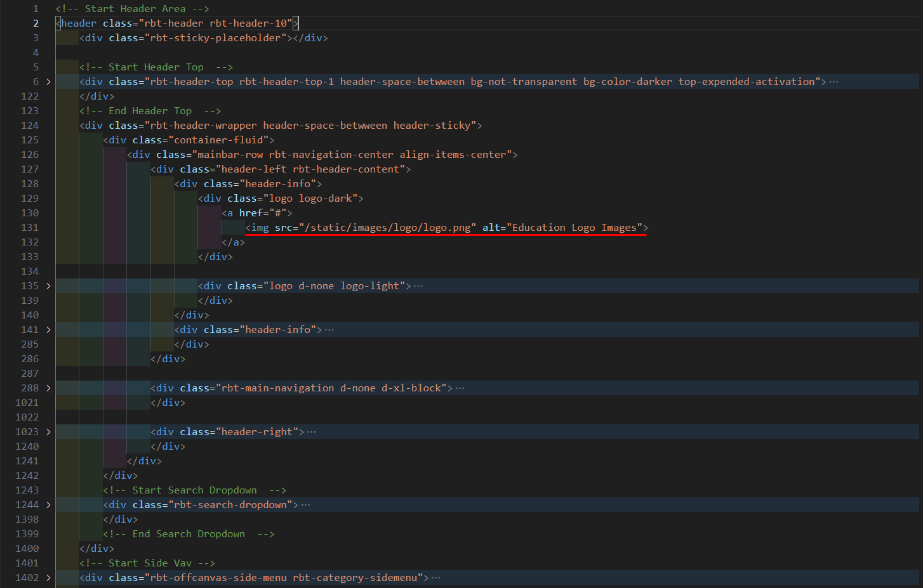
Task: Click ellipsis after rbt-main-navigation div on line 288
Action: pyautogui.click(x=460, y=388)
